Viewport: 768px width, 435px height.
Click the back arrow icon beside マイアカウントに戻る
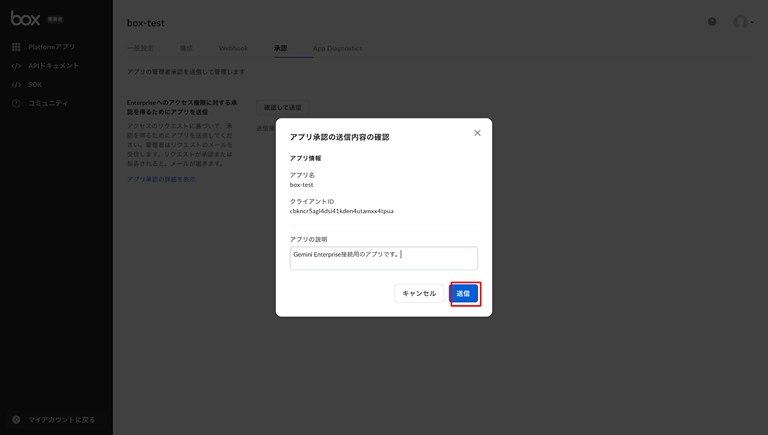click(16, 420)
